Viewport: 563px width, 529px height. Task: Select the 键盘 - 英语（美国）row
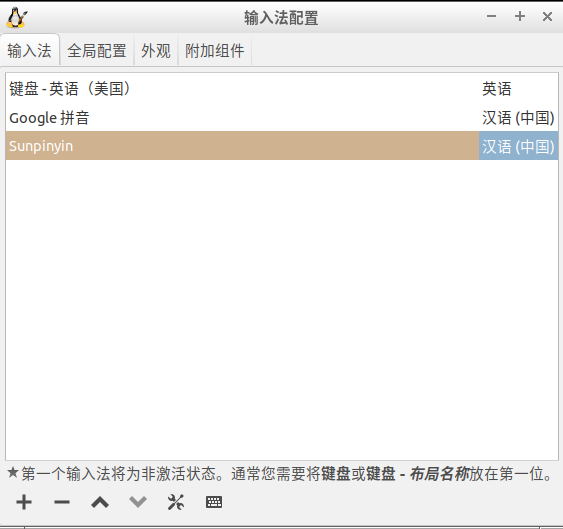pyautogui.click(x=282, y=88)
